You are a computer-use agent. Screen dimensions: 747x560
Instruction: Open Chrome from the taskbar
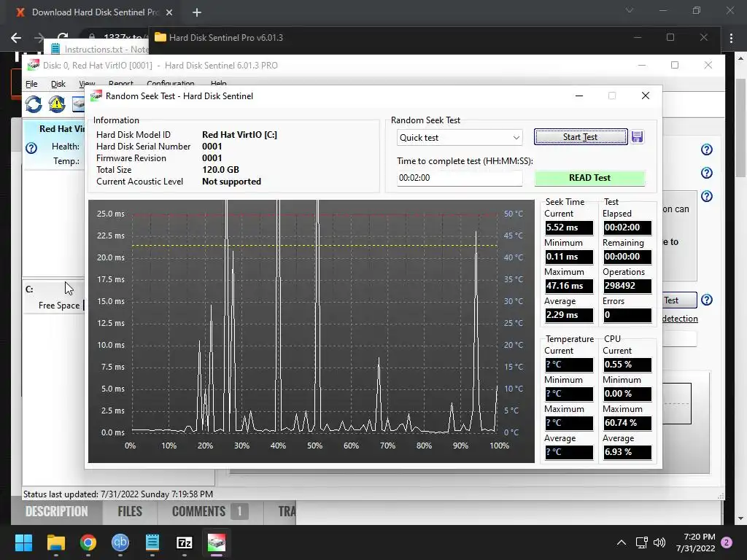[x=88, y=542]
